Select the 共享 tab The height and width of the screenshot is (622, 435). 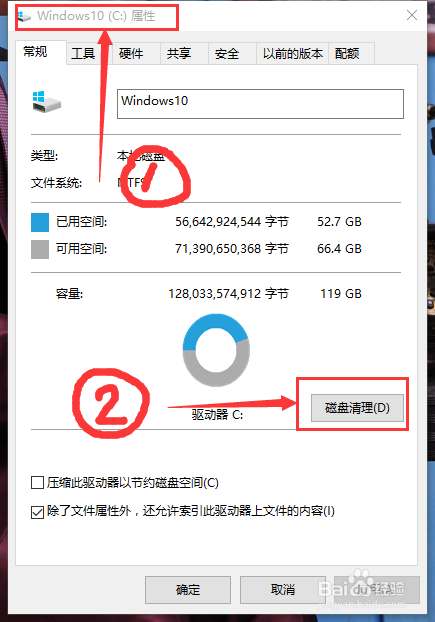pyautogui.click(x=179, y=54)
